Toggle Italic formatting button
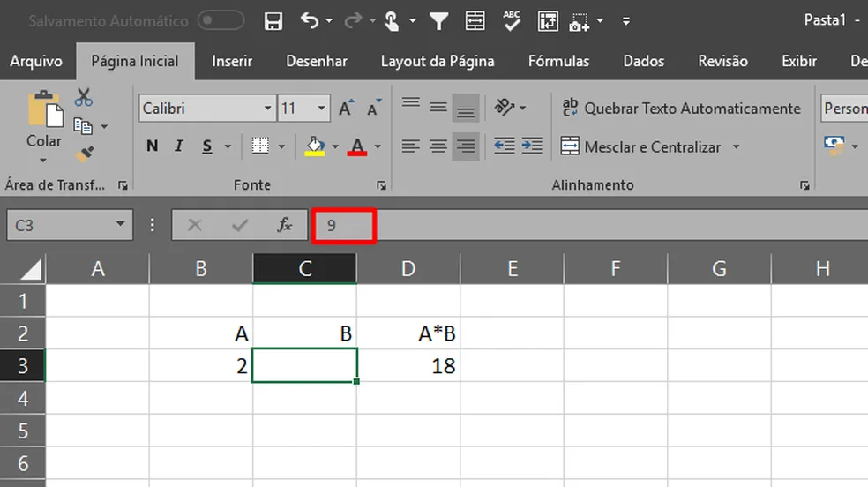Image resolution: width=868 pixels, height=487 pixels. pos(179,146)
